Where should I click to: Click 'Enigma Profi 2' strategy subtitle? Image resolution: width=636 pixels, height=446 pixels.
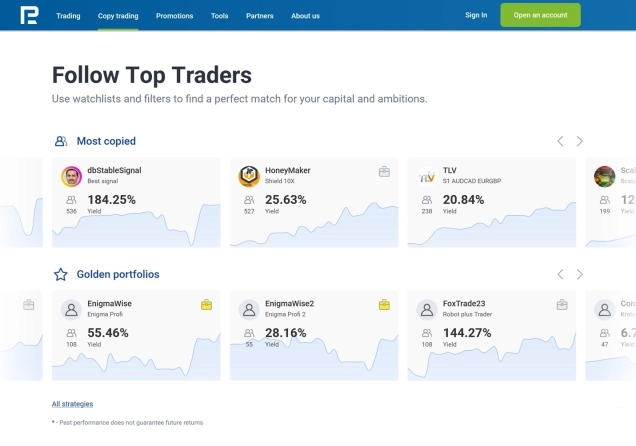285,314
